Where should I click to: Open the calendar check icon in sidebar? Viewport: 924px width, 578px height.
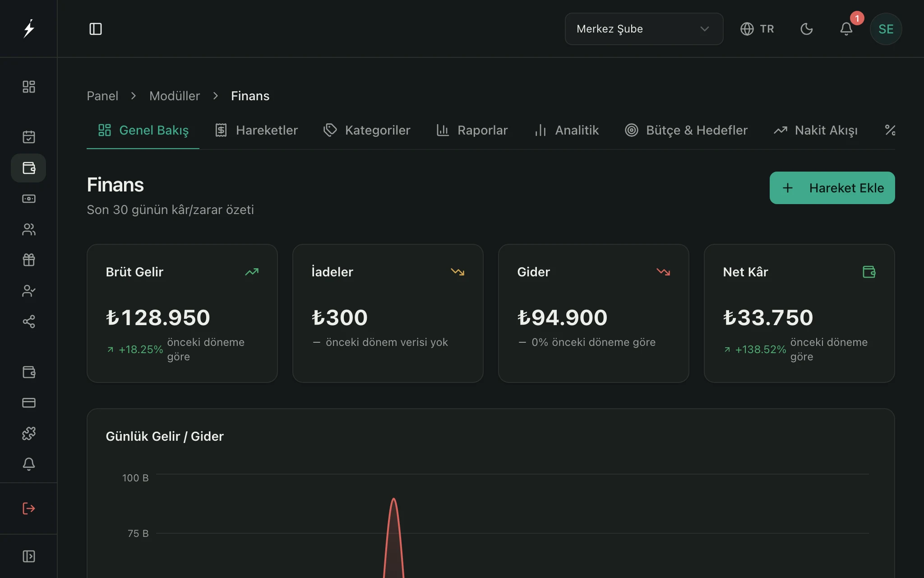point(29,137)
